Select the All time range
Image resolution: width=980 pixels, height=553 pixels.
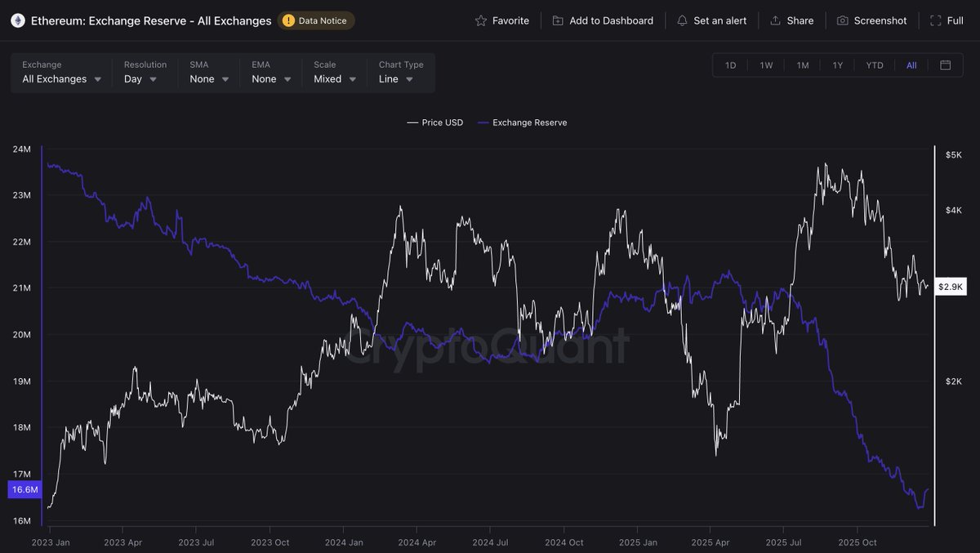(911, 65)
